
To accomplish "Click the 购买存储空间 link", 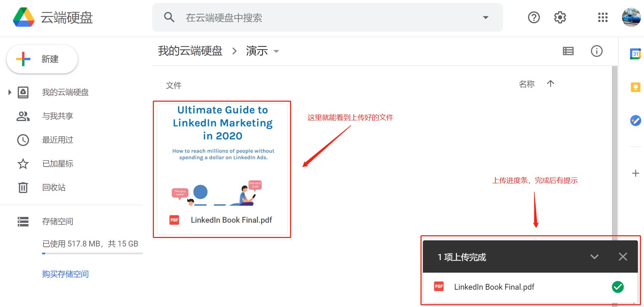I will pos(65,274).
